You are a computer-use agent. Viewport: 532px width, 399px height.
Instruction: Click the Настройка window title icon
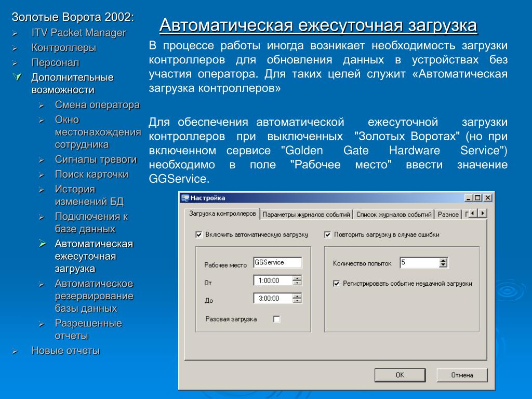[185, 198]
